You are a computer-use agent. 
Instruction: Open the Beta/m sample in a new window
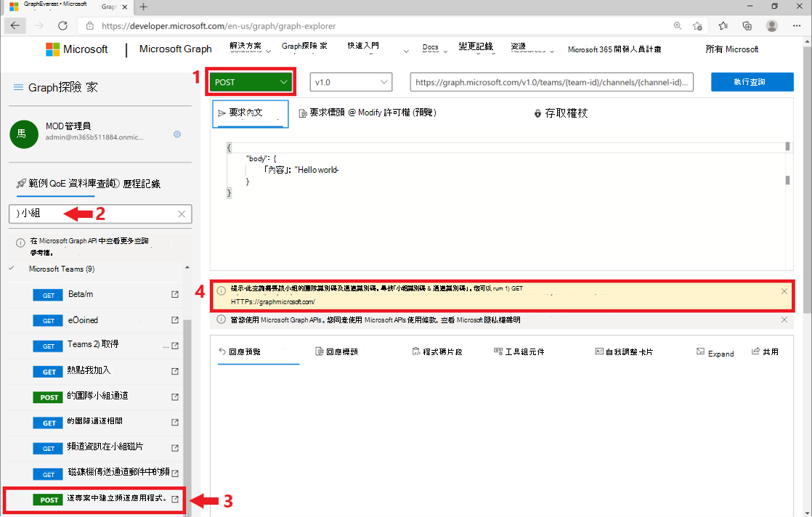tap(174, 295)
